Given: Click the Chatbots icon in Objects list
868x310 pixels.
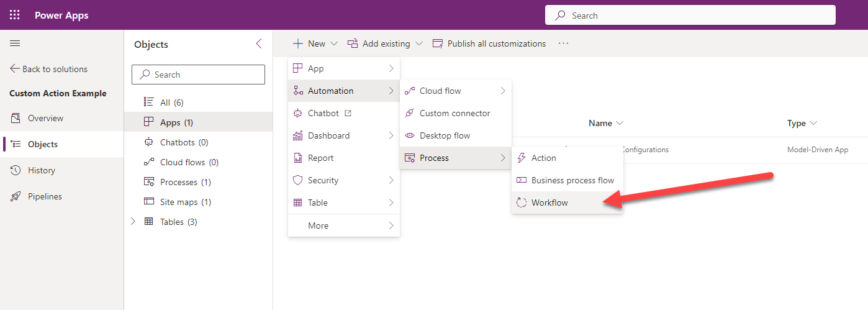Looking at the screenshot, I should point(148,142).
